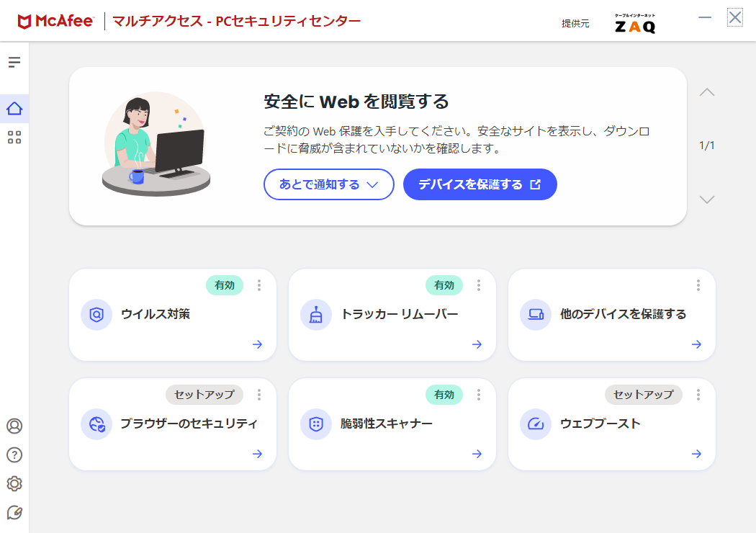Screen dimensions: 756x533
Task: Open the ウェブブースト card title
Action: 600,424
